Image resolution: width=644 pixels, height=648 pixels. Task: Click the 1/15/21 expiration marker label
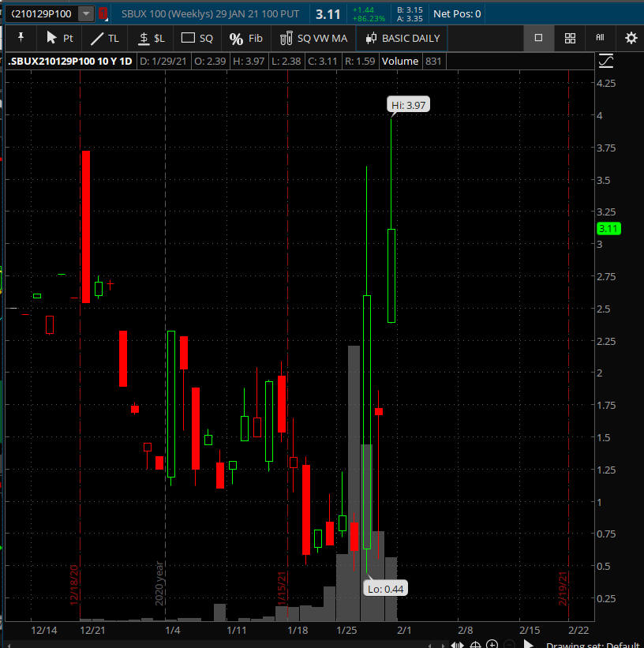[282, 589]
